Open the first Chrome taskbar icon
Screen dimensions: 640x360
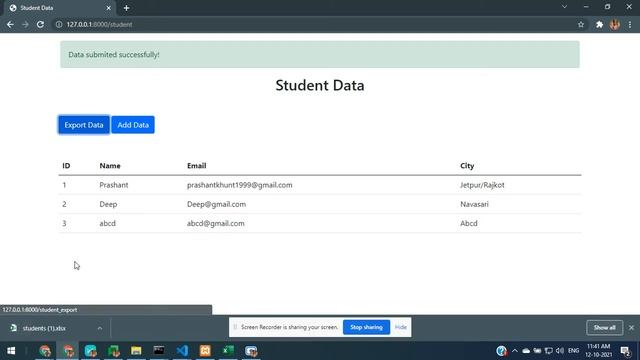tap(45, 351)
